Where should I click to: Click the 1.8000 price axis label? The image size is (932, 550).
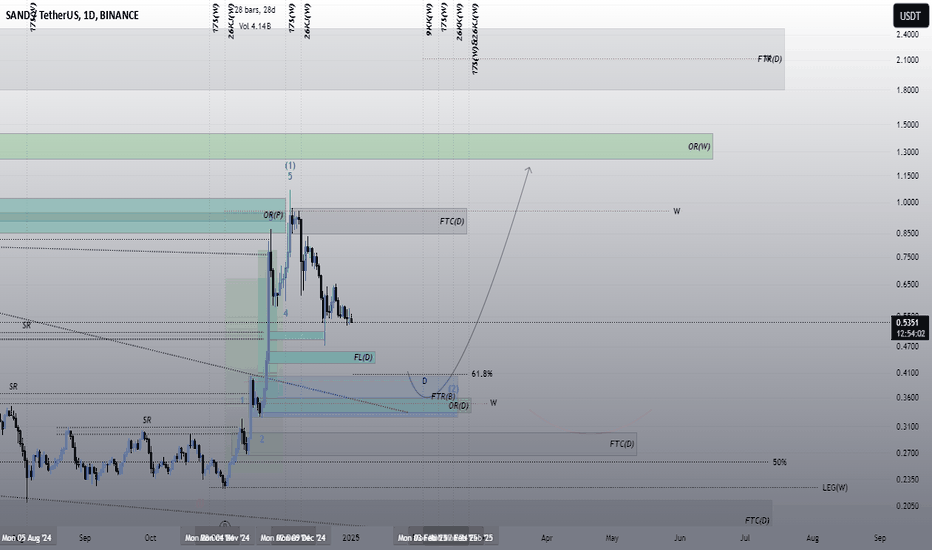(x=907, y=90)
